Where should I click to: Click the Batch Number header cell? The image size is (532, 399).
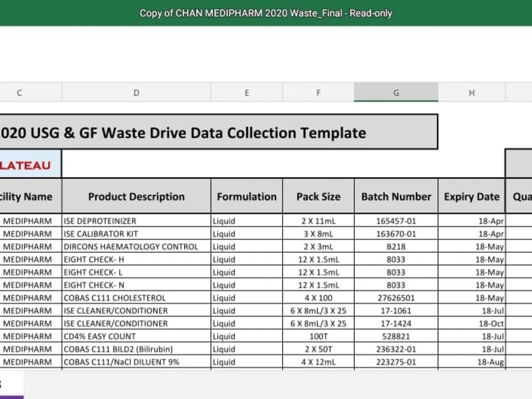pyautogui.click(x=396, y=196)
